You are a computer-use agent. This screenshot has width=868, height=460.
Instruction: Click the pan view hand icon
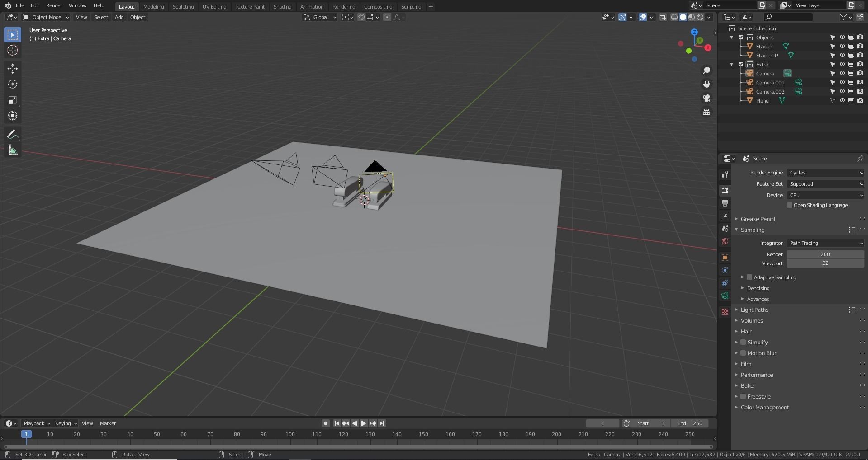(707, 84)
